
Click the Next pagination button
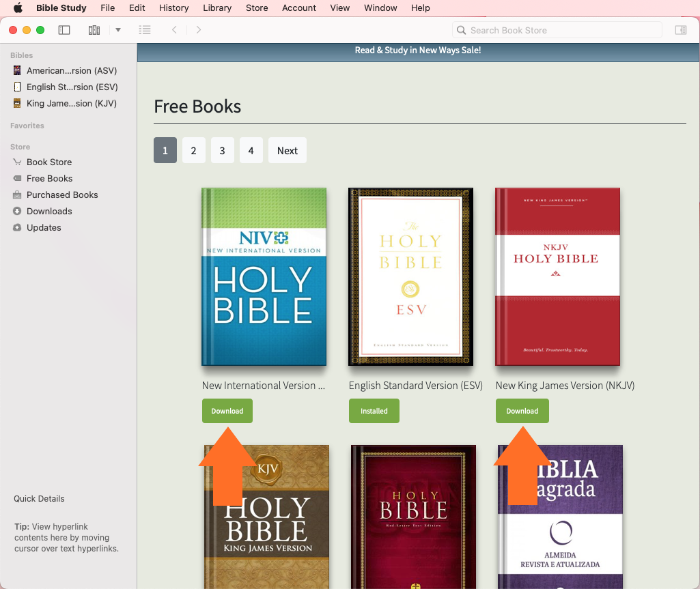[287, 151]
